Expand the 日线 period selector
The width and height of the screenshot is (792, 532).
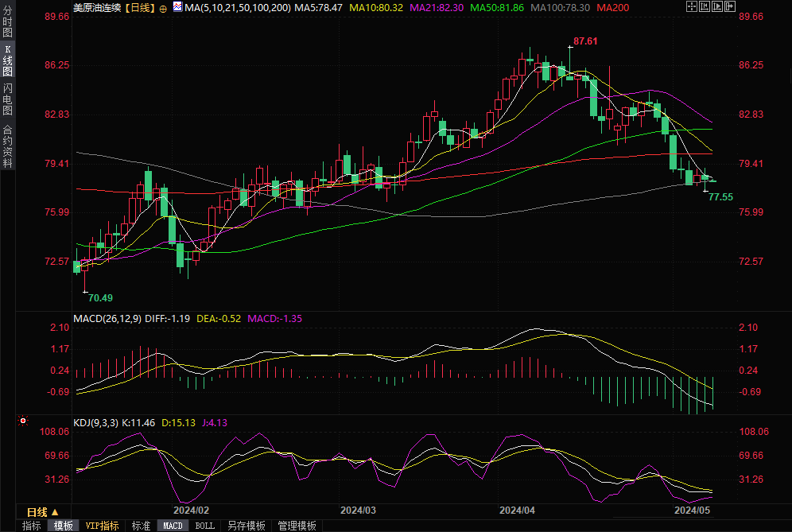point(42,511)
